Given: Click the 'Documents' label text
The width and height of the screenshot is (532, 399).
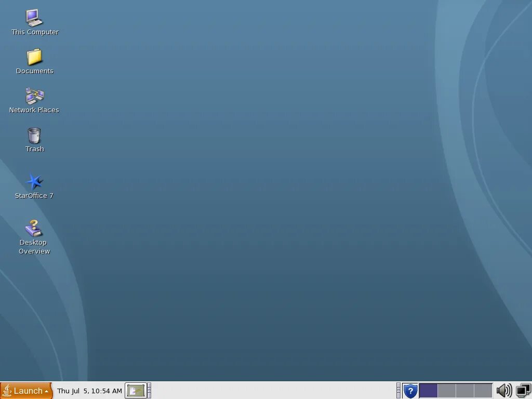Looking at the screenshot, I should (35, 71).
